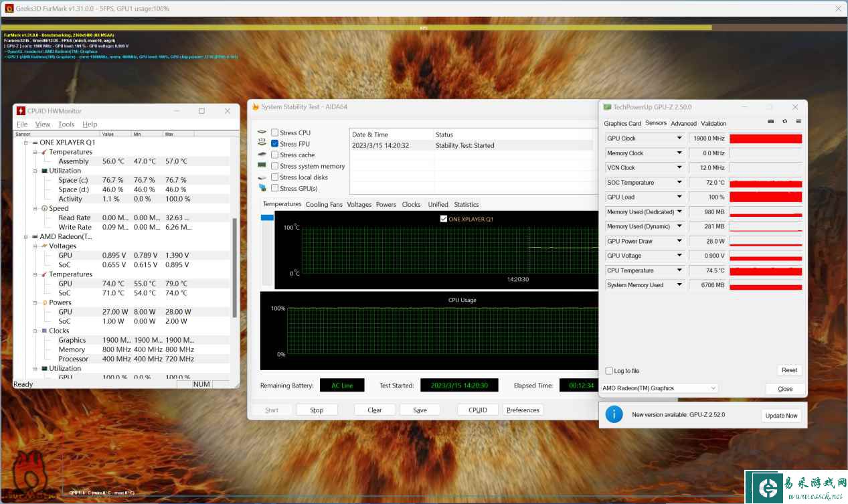Enable Stress GPU(s) checkbox
This screenshot has width=848, height=504.
pos(274,188)
